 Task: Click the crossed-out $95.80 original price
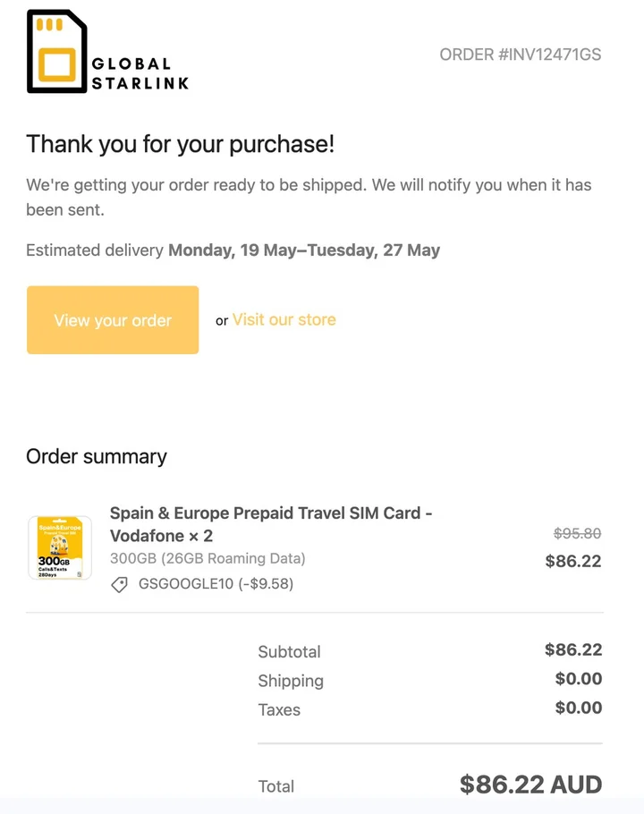[577, 533]
